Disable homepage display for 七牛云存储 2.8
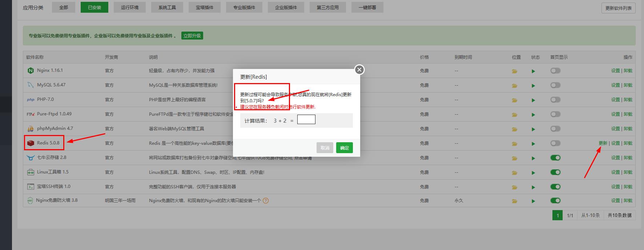The image size is (644, 250). [555, 157]
